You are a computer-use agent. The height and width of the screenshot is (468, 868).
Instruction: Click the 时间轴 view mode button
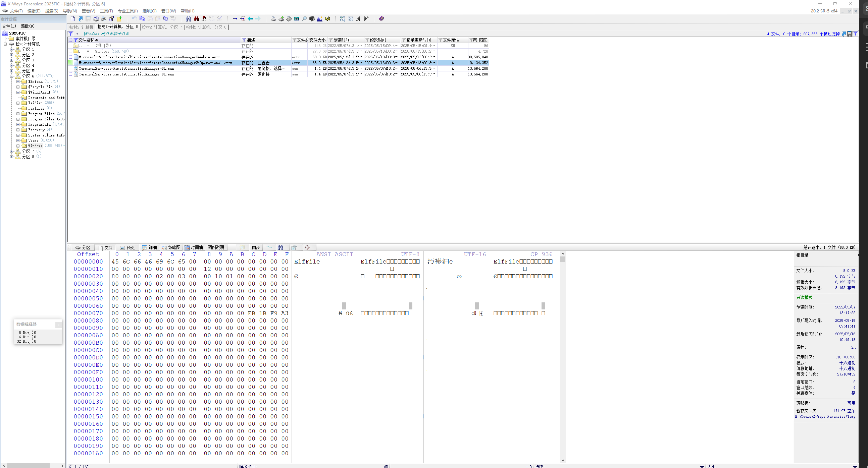coord(194,248)
